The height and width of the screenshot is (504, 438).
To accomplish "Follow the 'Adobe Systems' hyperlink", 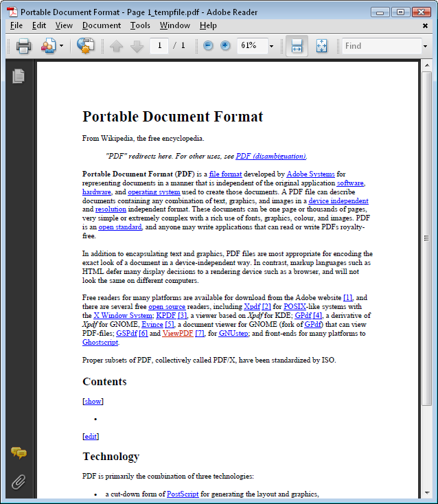I will click(x=310, y=174).
